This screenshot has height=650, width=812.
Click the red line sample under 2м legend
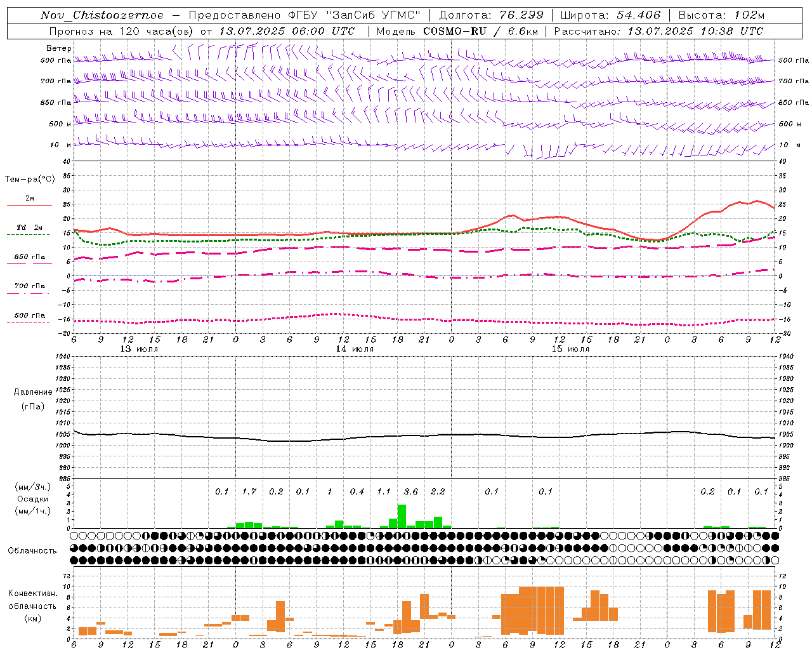[x=29, y=205]
